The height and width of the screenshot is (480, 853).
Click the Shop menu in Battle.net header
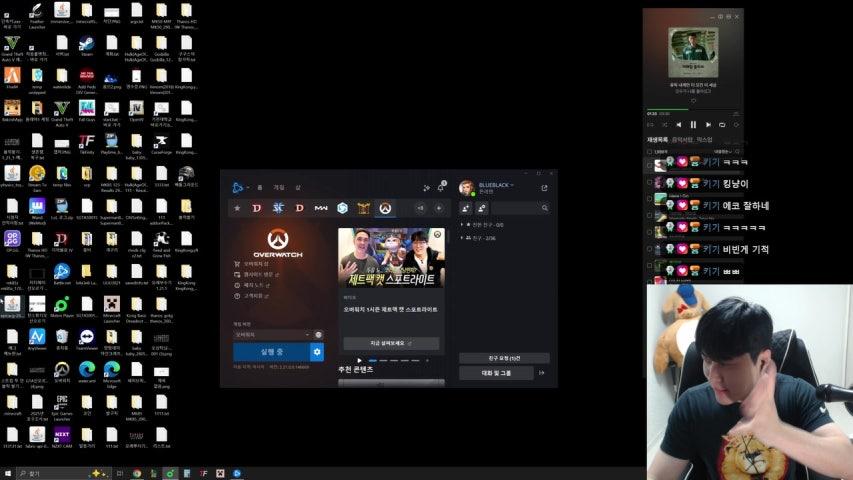click(298, 187)
